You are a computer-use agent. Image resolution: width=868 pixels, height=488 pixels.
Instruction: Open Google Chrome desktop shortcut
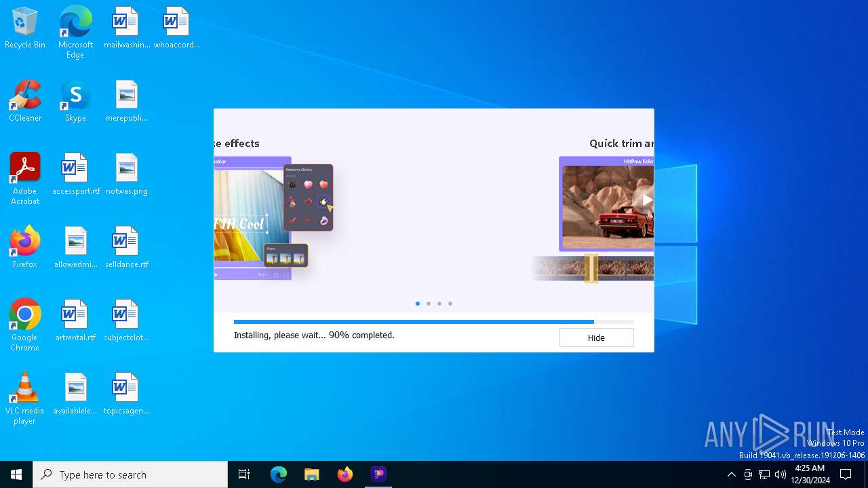(x=25, y=325)
